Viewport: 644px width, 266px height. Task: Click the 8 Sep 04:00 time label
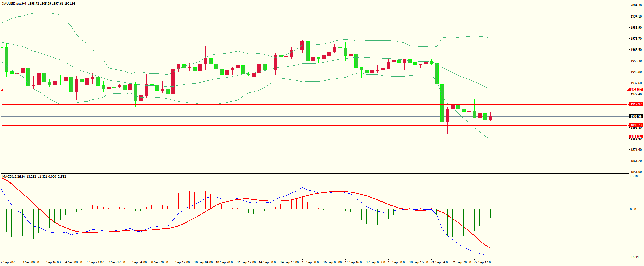click(138, 262)
